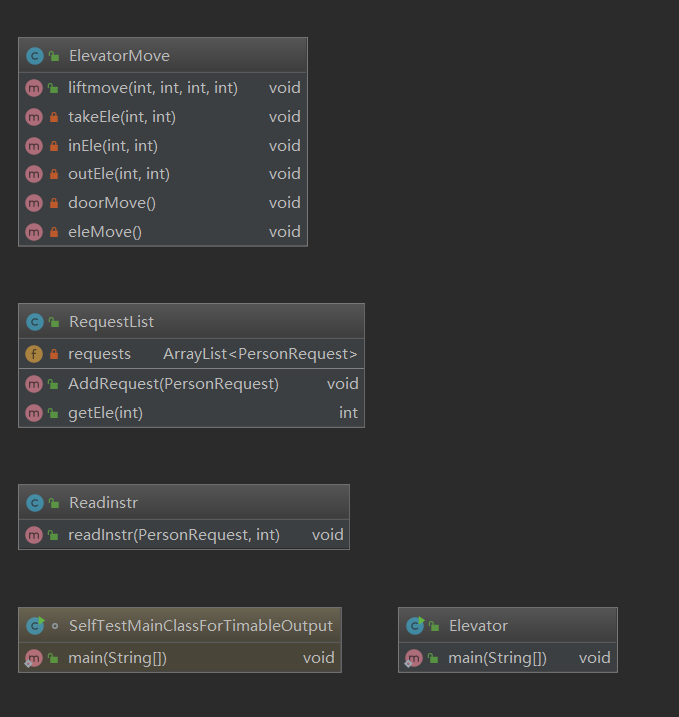Click the RequestList class icon
Image resolution: width=679 pixels, height=717 pixels.
coord(34,322)
